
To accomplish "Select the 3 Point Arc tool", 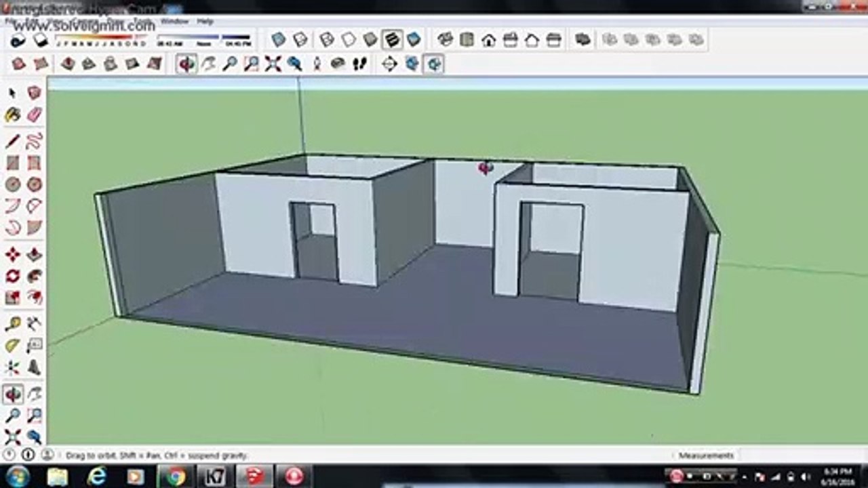I will point(13,228).
